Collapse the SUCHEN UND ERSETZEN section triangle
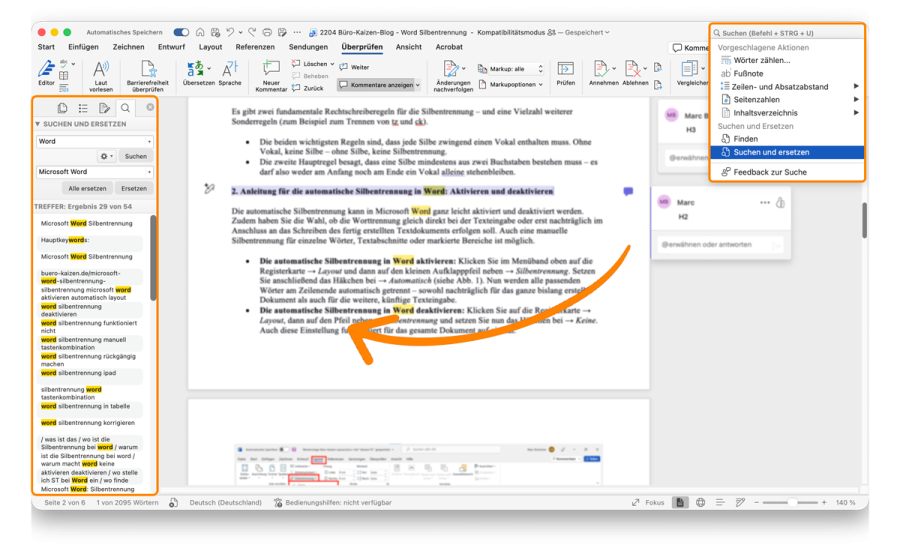Image resolution: width=900 pixels, height=551 pixels. pyautogui.click(x=37, y=124)
